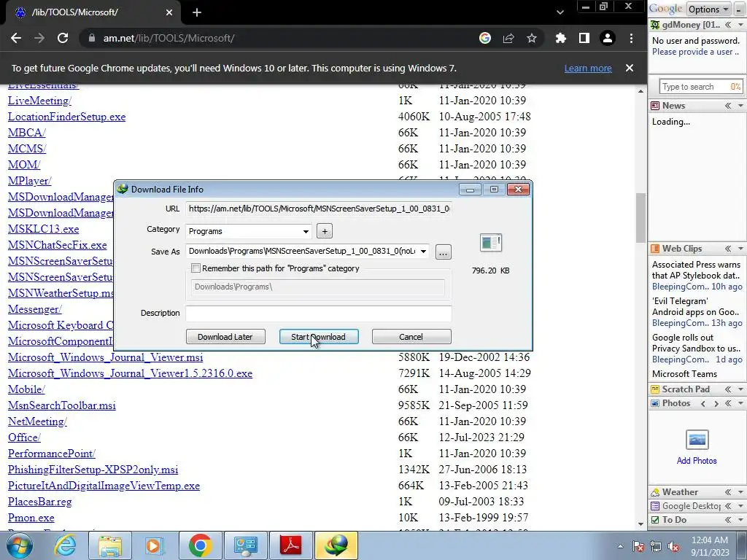Open Internet Explorer from taskbar
This screenshot has width=747, height=560.
(x=64, y=545)
